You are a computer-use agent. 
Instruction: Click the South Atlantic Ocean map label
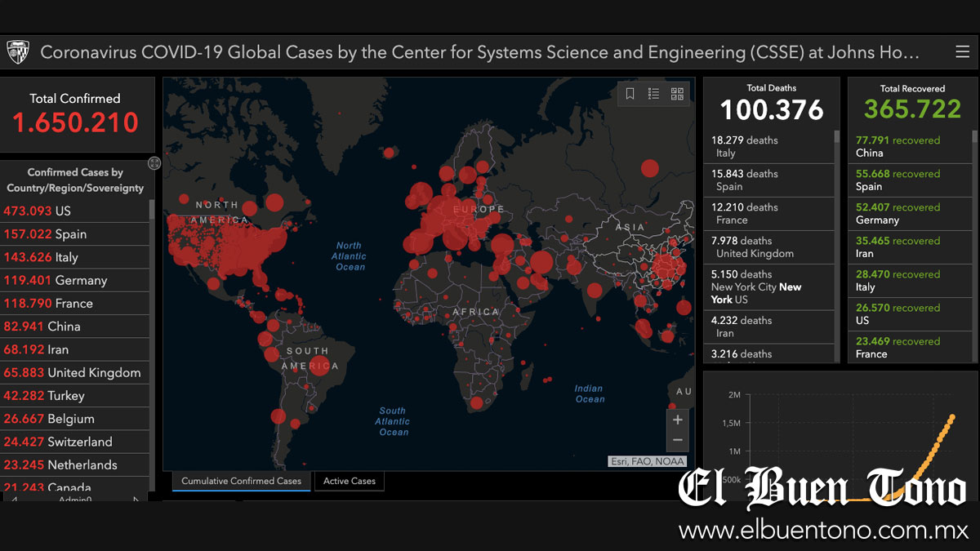click(393, 421)
